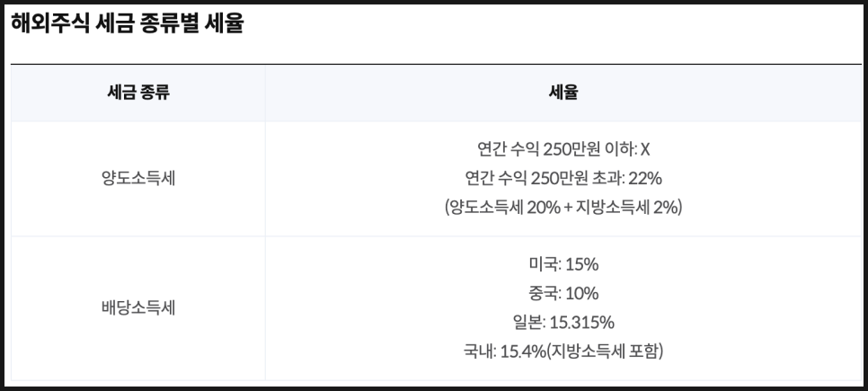Image resolution: width=868 pixels, height=391 pixels.
Task: Click the 지방소득세 포함 note in domestic line
Action: 605,351
